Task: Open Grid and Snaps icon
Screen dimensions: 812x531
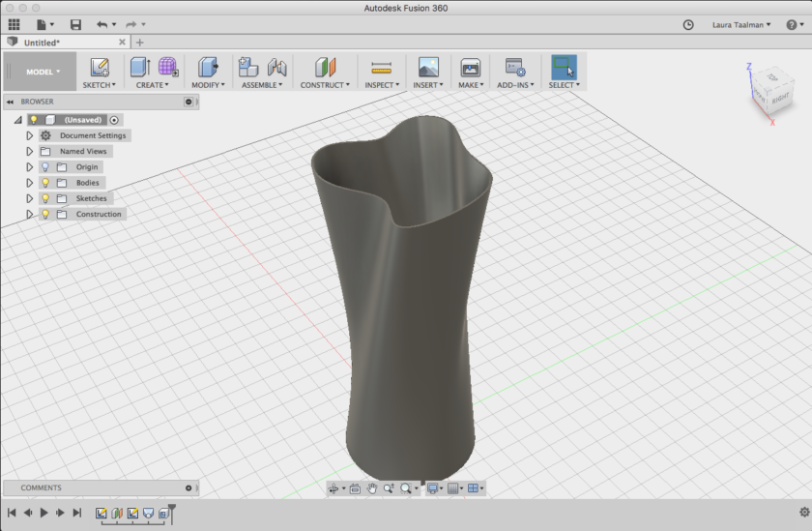Action: pos(452,488)
